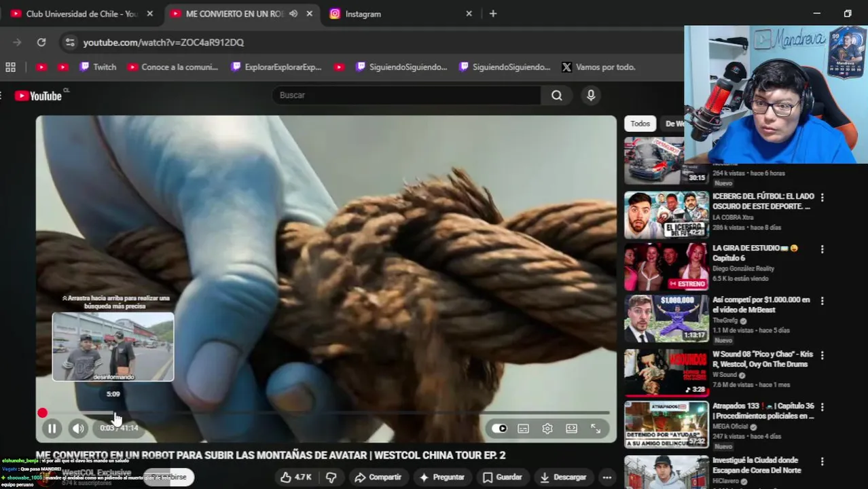The height and width of the screenshot is (489, 868).
Task: Mute tab via speaker icon on tab
Action: [293, 14]
